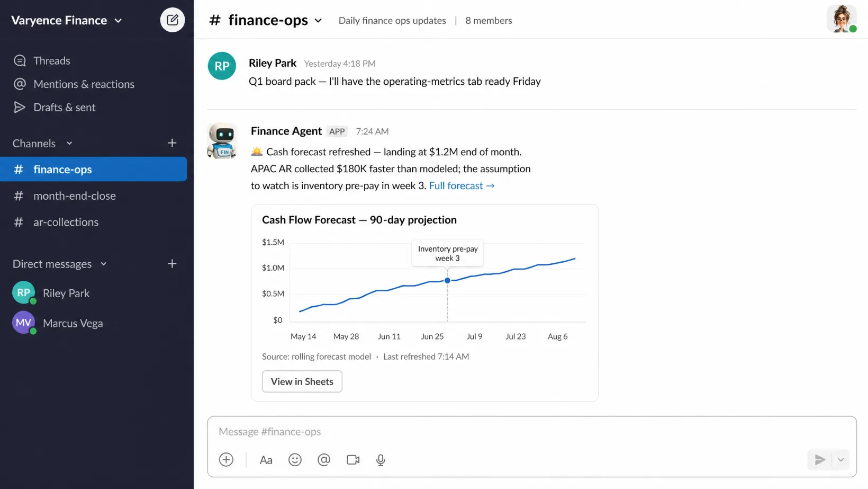
Task: Open the finance-ops channel details dropdown
Action: (x=318, y=21)
